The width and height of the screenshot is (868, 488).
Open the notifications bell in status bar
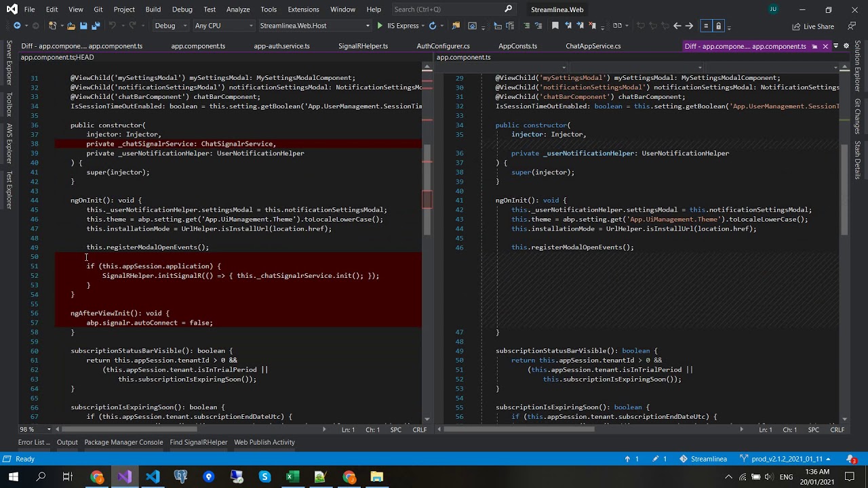(x=850, y=459)
